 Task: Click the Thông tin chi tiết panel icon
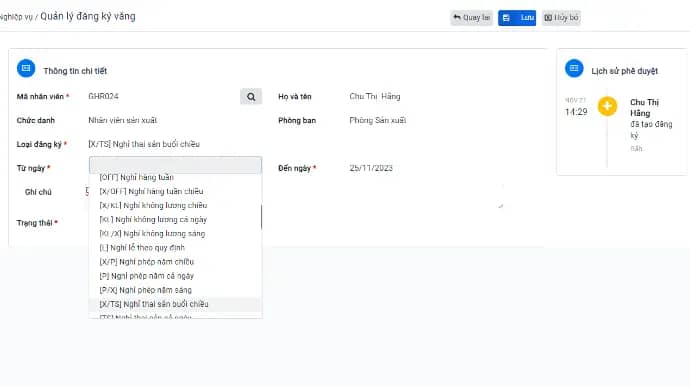[26, 68]
